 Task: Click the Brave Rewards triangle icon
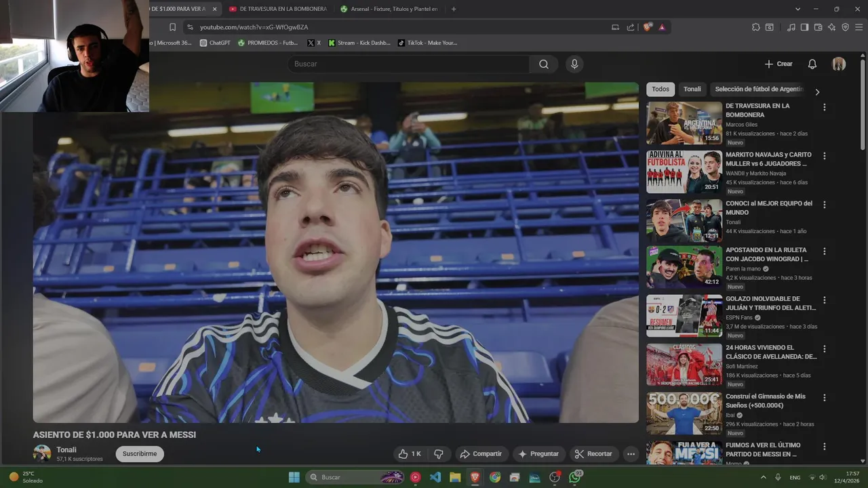(x=662, y=27)
